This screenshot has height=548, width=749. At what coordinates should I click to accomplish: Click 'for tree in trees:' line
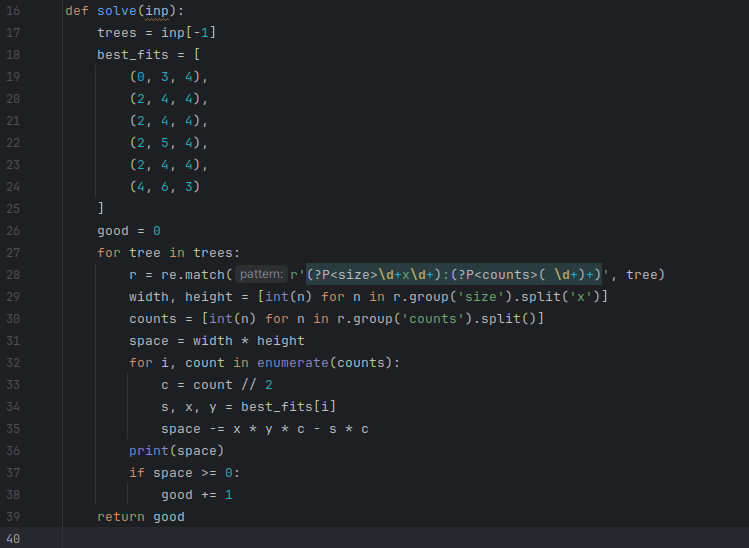click(169, 253)
